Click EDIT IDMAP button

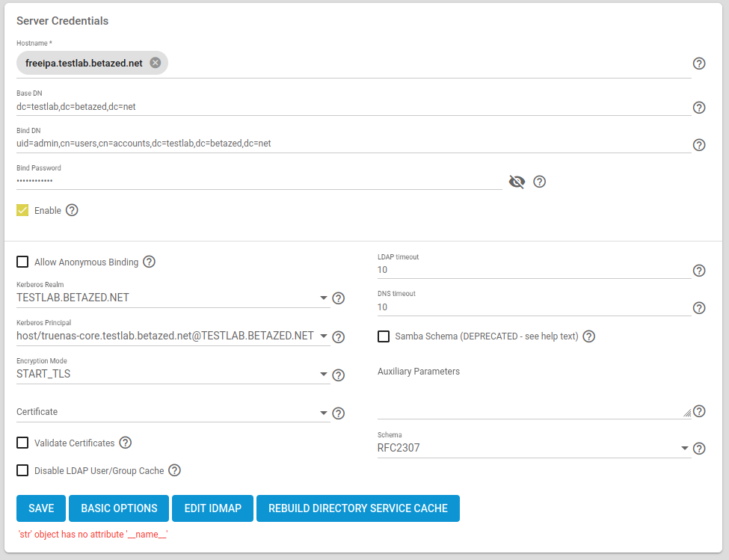click(x=212, y=508)
